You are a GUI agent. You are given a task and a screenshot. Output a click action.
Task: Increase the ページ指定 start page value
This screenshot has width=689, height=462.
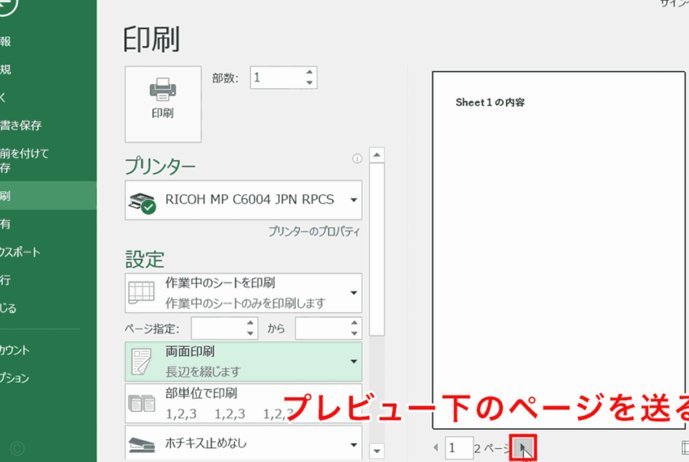250,323
